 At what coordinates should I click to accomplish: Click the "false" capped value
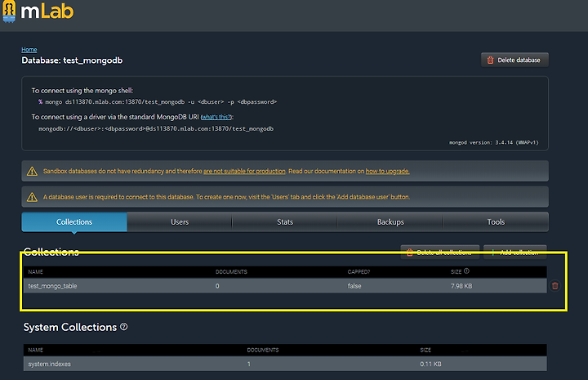click(354, 286)
